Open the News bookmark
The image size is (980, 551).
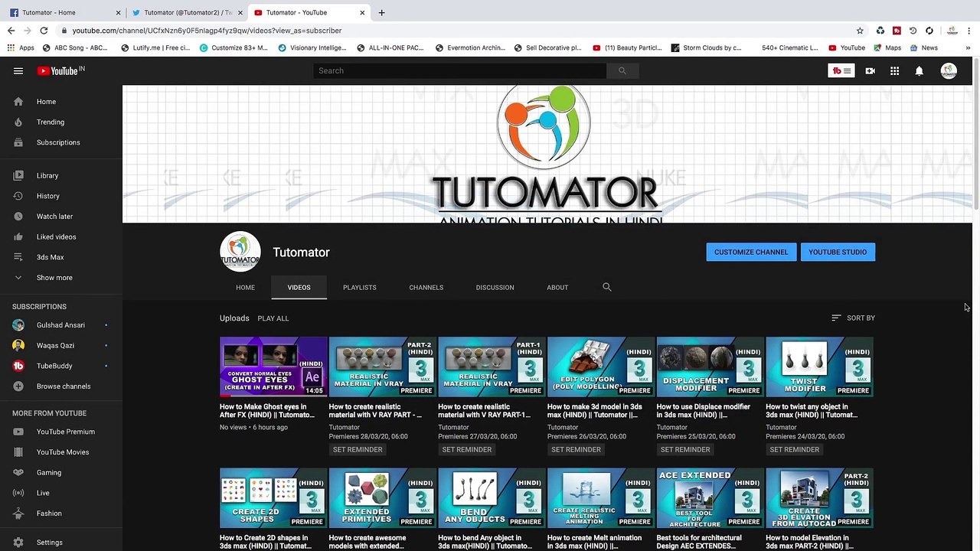[x=923, y=47]
